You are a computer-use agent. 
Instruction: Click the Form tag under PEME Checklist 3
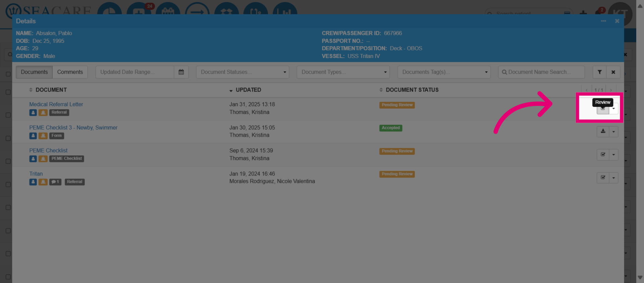57,136
